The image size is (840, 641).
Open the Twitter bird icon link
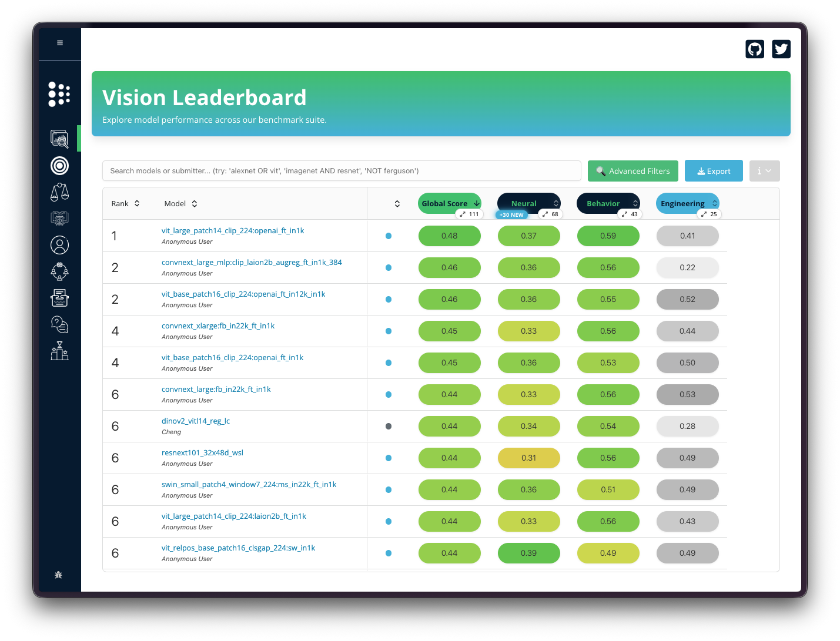point(781,49)
